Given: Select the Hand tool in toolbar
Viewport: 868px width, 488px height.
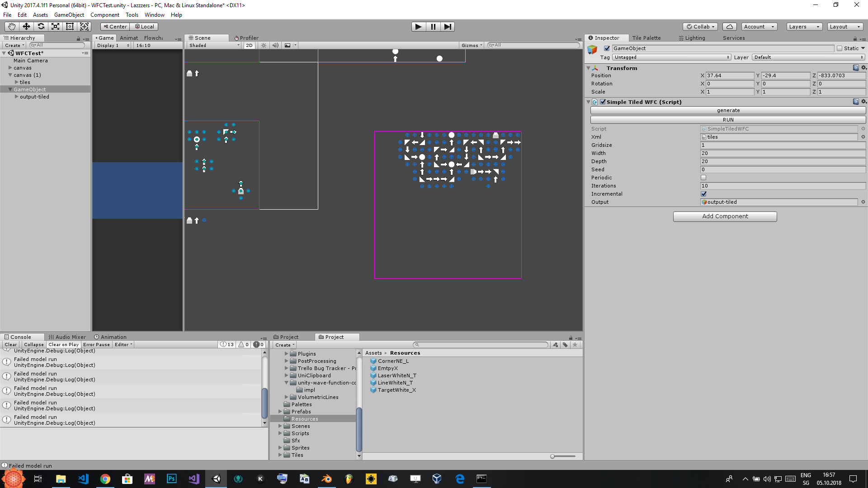Looking at the screenshot, I should click(x=11, y=27).
